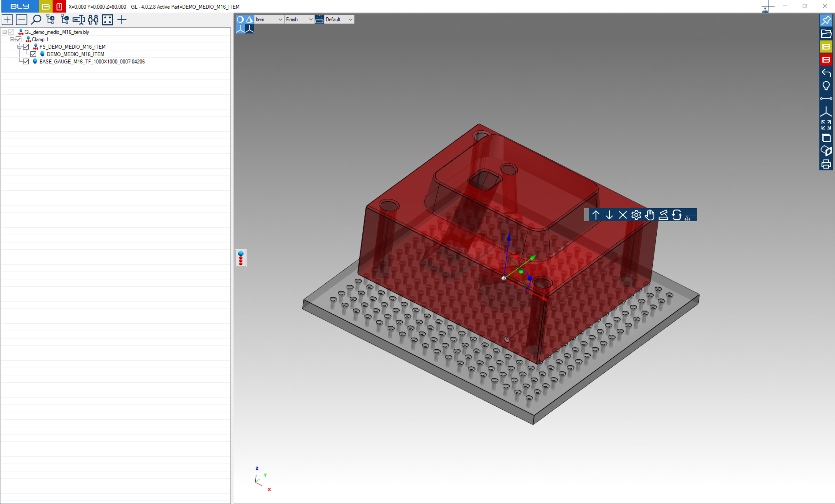Click the tilt-plate placement icon
Viewport: 835px width, 504px height.
tap(663, 215)
